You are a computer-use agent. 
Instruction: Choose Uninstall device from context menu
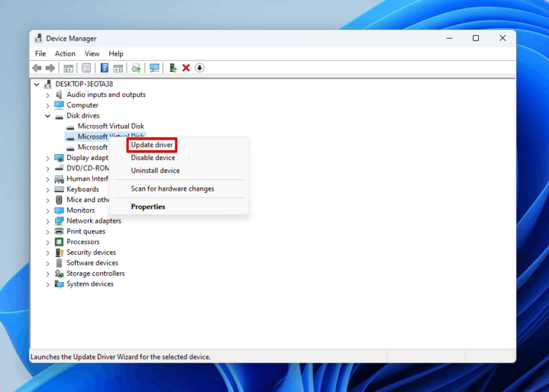(x=155, y=171)
